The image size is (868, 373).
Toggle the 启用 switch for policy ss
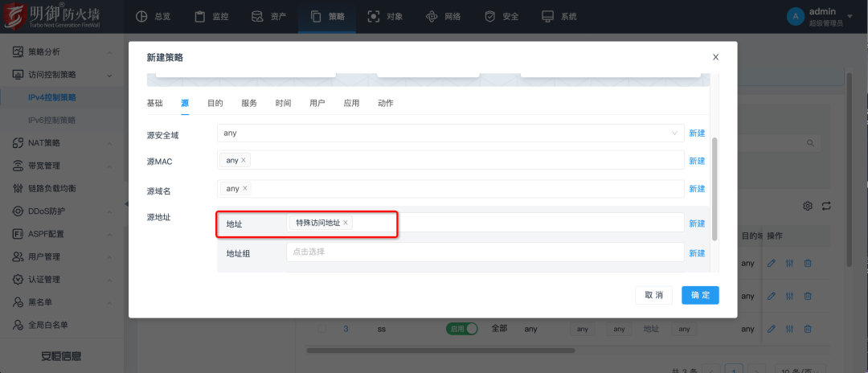tap(462, 329)
